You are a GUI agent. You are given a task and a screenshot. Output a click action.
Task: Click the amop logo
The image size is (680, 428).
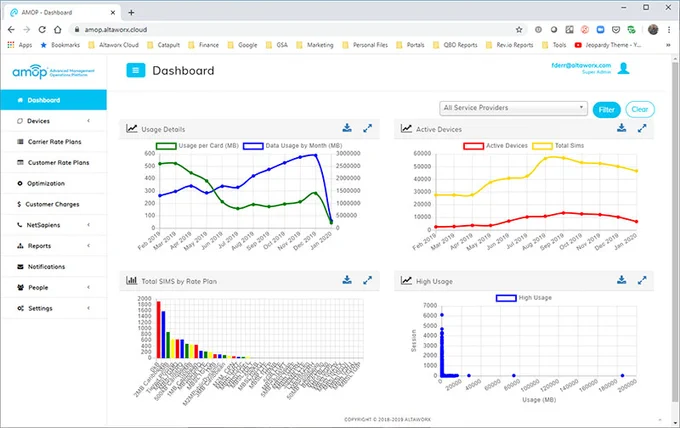(53, 71)
